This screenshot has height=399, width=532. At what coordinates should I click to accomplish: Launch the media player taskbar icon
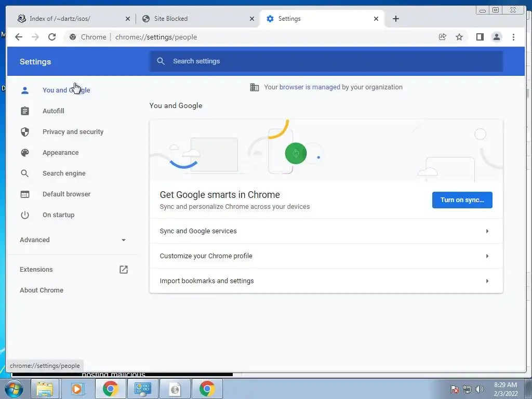pos(78,389)
